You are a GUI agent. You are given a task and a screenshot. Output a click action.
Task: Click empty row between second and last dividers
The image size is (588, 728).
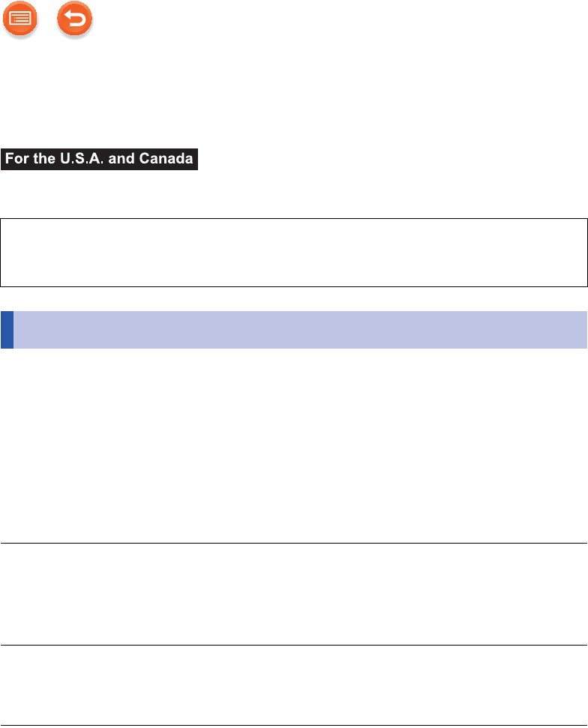(x=293, y=685)
